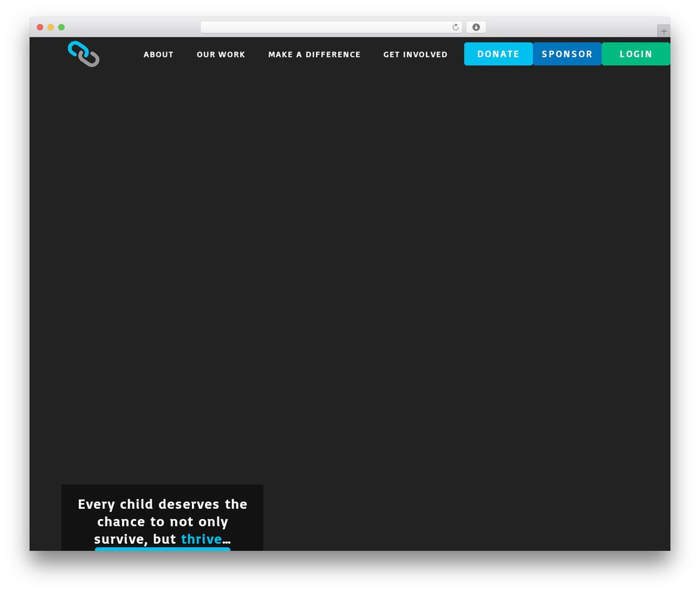Go to the Get Involved menu
Viewport: 700px width, 593px height.
(416, 55)
